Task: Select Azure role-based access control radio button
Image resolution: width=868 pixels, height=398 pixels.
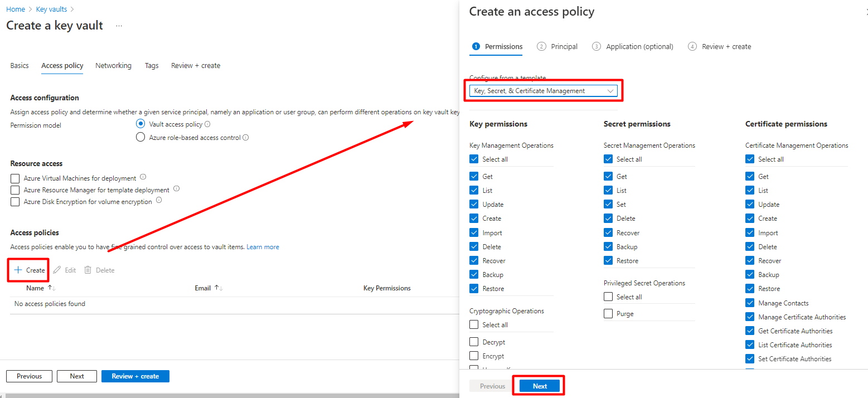Action: [140, 138]
